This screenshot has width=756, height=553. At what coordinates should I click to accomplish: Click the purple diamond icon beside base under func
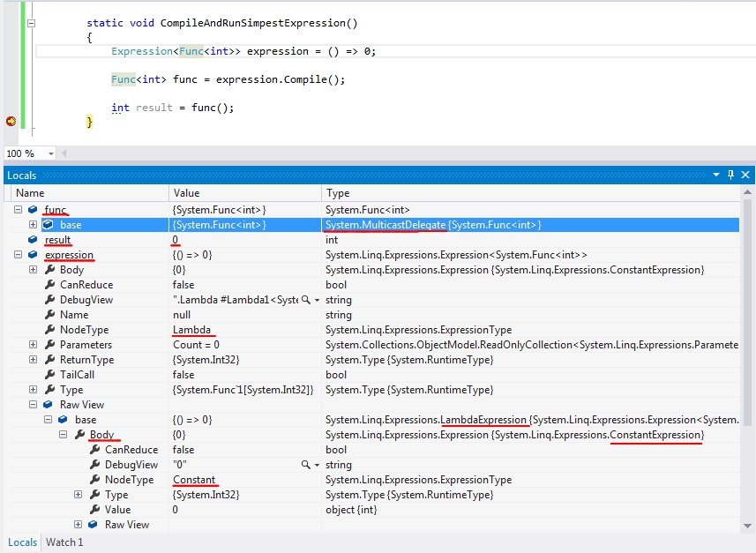coord(47,225)
